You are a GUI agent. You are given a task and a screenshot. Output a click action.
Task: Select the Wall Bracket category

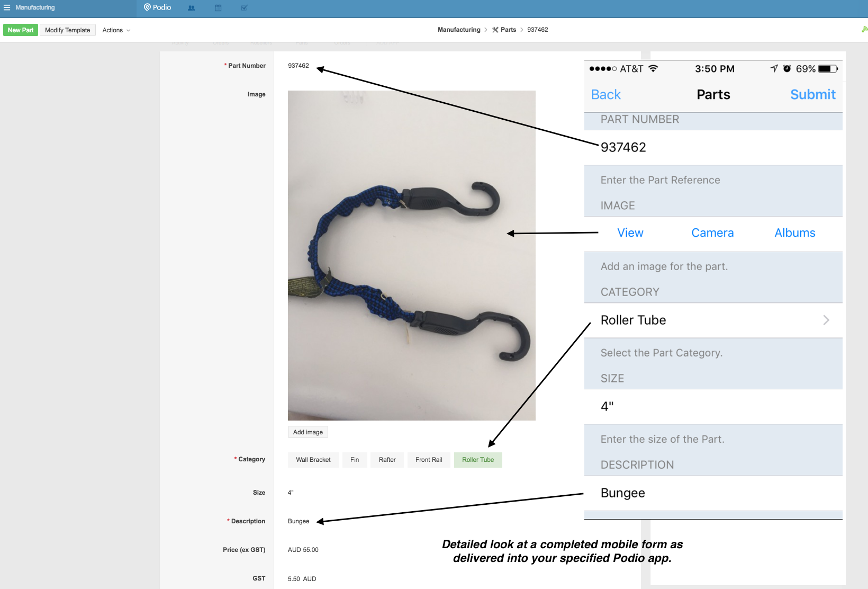click(313, 460)
